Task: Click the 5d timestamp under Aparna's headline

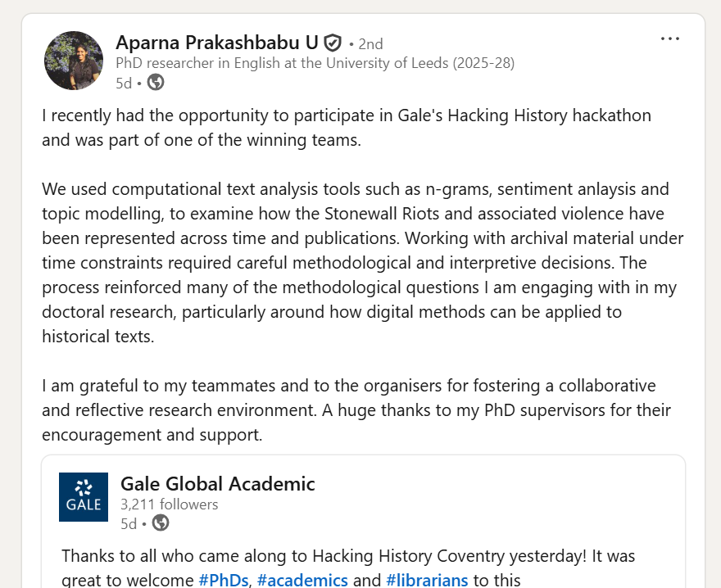Action: pos(123,83)
